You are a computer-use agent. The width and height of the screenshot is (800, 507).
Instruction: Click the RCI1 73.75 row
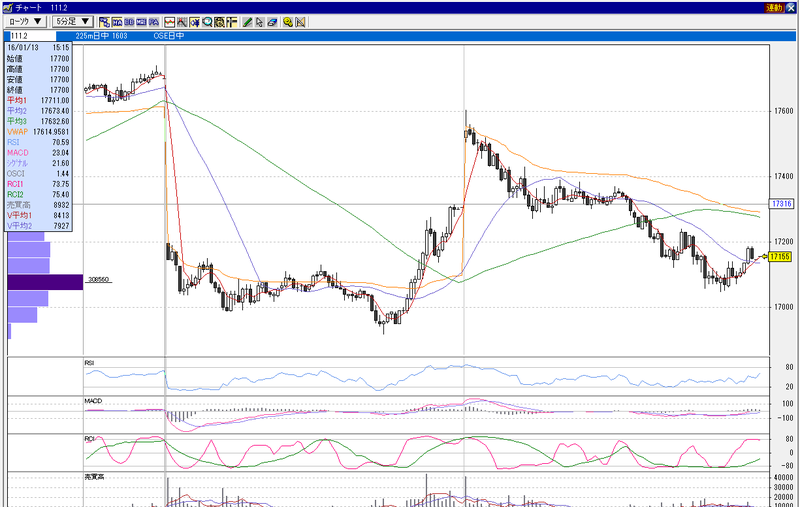tap(38, 184)
